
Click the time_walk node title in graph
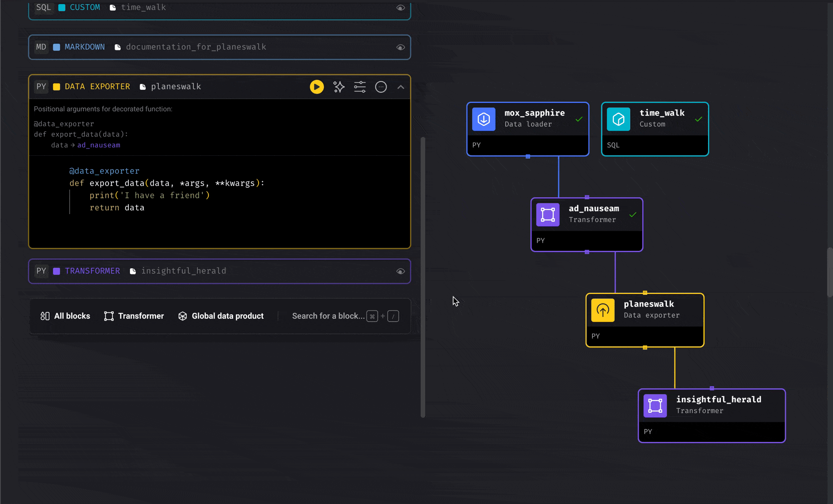coord(662,113)
